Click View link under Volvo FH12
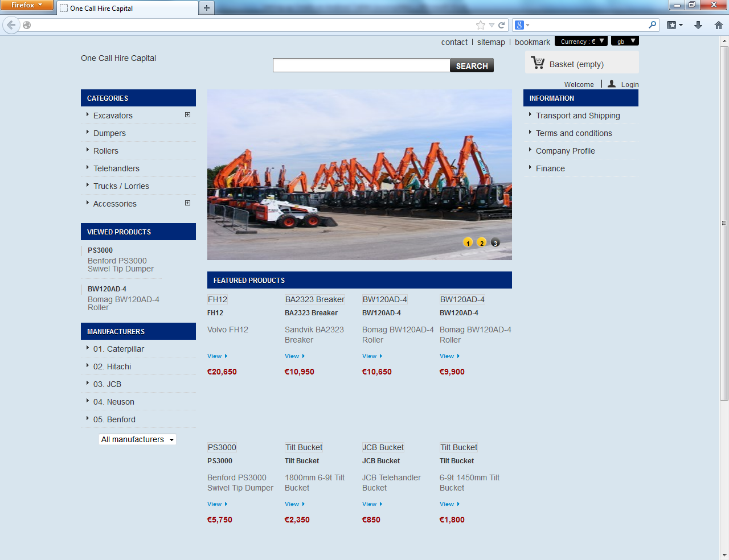This screenshot has width=729, height=560. (x=217, y=356)
